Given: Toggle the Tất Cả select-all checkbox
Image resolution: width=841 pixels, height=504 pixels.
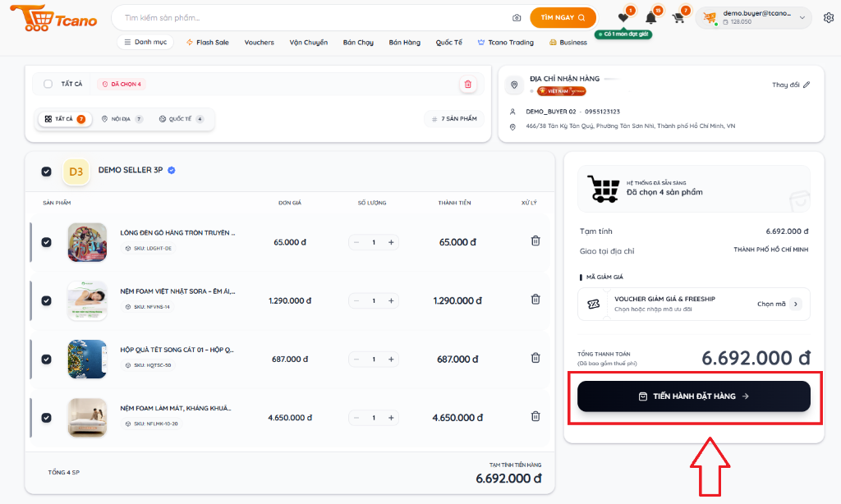Looking at the screenshot, I should click(x=48, y=85).
